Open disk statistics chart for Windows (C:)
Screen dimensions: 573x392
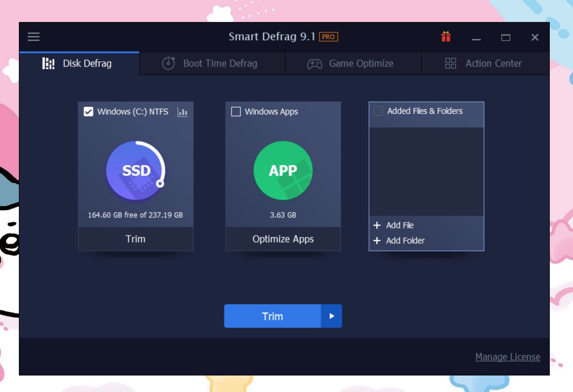tap(182, 112)
